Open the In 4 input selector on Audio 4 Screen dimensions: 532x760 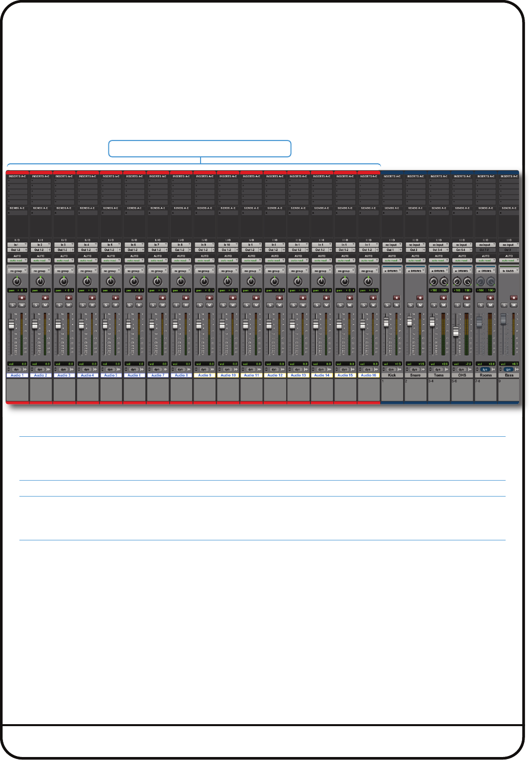[88, 245]
